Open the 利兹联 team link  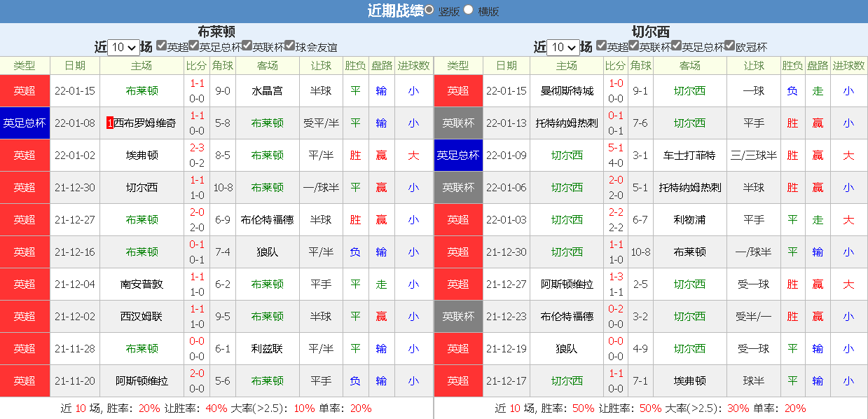(268, 348)
